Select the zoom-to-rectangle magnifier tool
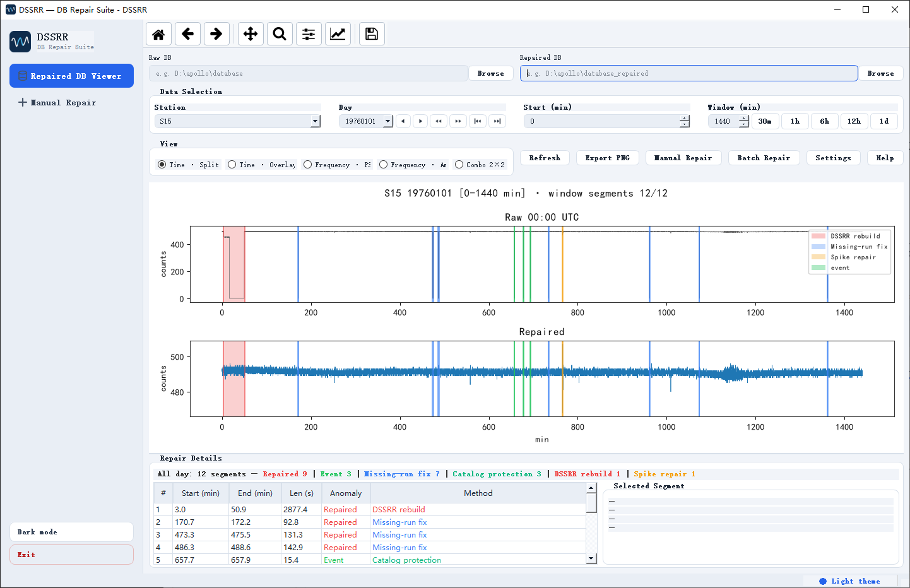The image size is (910, 588). tap(280, 34)
